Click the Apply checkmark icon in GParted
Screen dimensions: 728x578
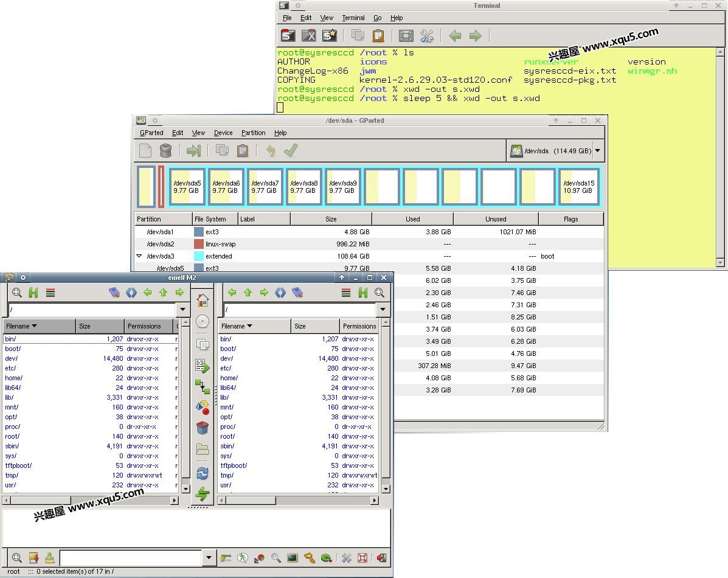(x=291, y=150)
